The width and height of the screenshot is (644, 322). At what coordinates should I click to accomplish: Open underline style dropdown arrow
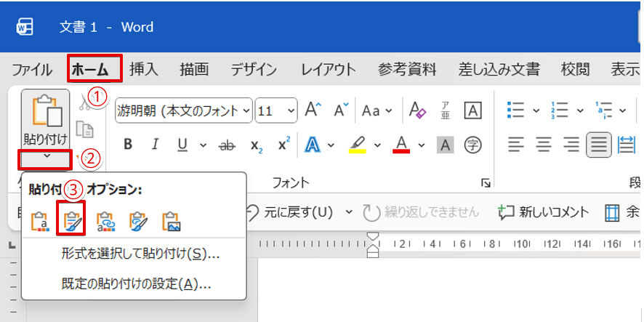click(203, 145)
